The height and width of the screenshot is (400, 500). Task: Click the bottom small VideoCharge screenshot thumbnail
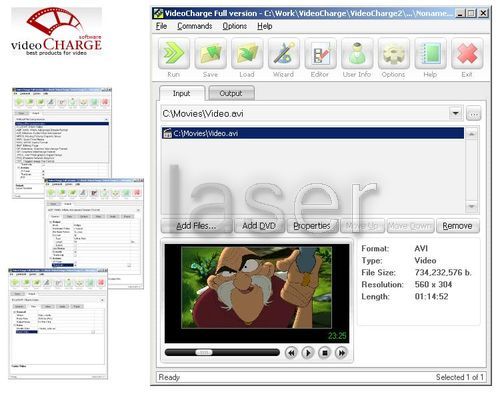(x=58, y=323)
